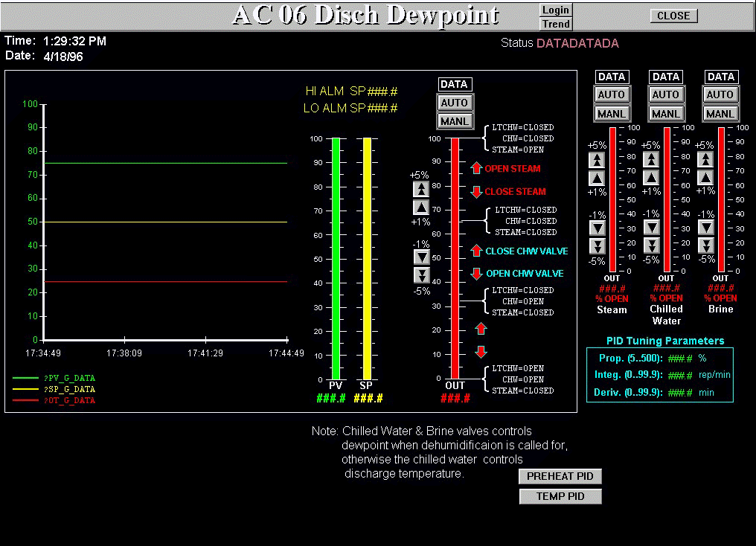Raise Chilled Water valve output by 1%
This screenshot has width=756, height=546.
[651, 178]
